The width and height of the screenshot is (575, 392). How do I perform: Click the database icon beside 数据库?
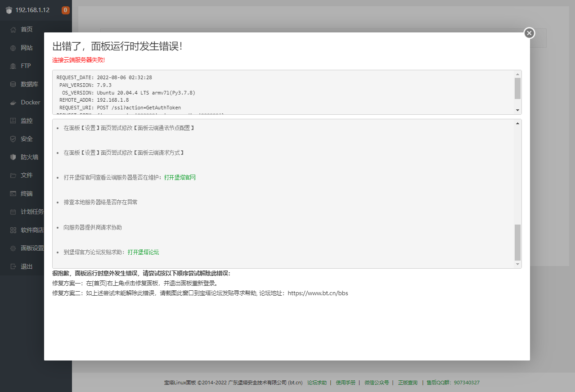click(x=13, y=84)
